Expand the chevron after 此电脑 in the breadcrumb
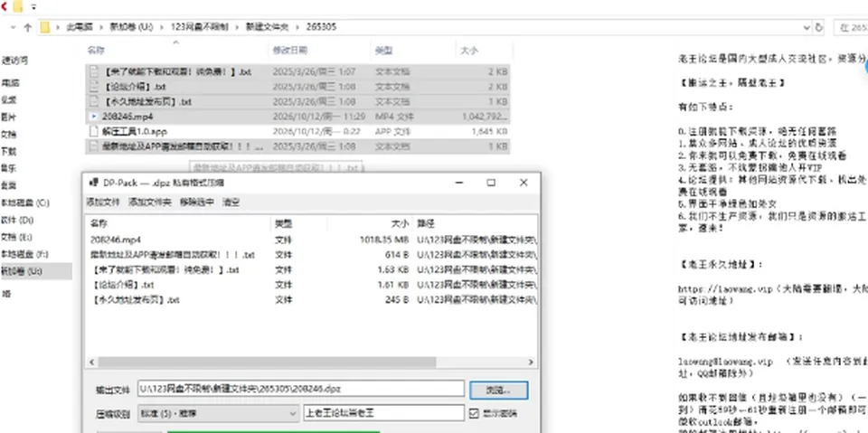868x433 pixels. (x=99, y=27)
